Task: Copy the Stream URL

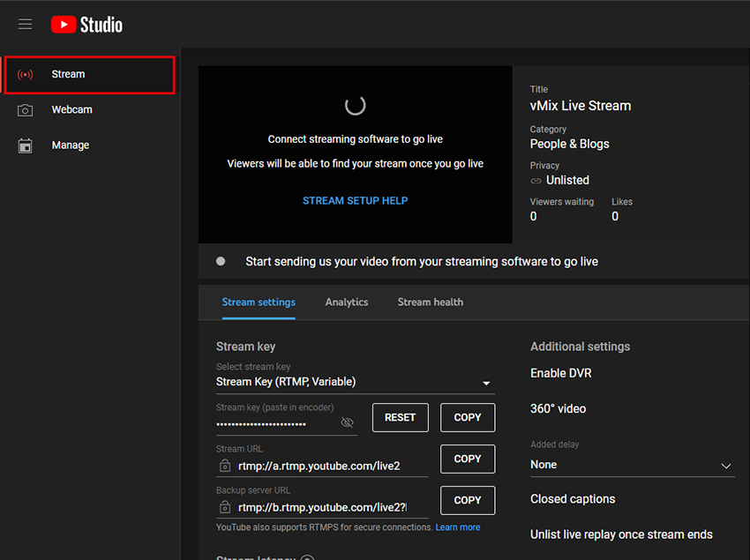Action: click(467, 459)
